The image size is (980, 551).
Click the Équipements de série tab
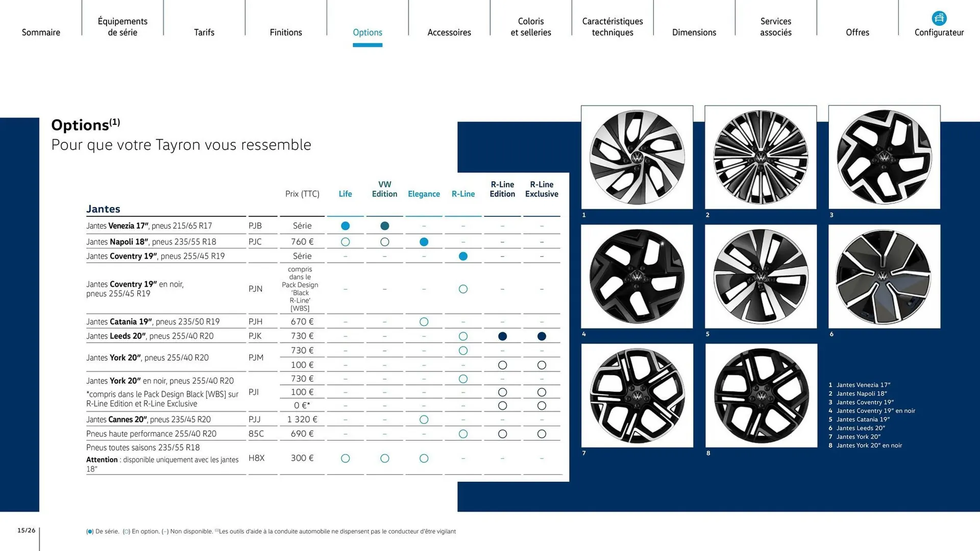tap(122, 27)
